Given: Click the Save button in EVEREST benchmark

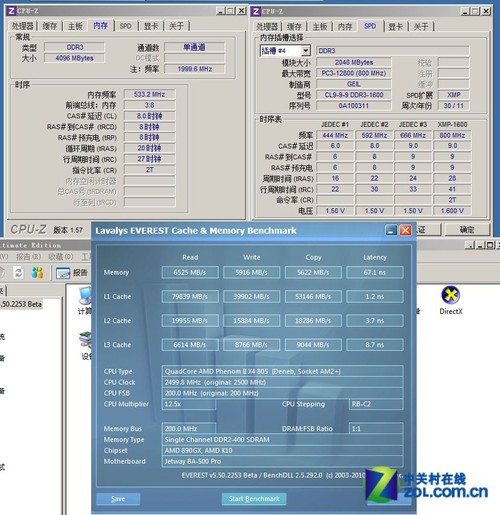Looking at the screenshot, I should [118, 499].
